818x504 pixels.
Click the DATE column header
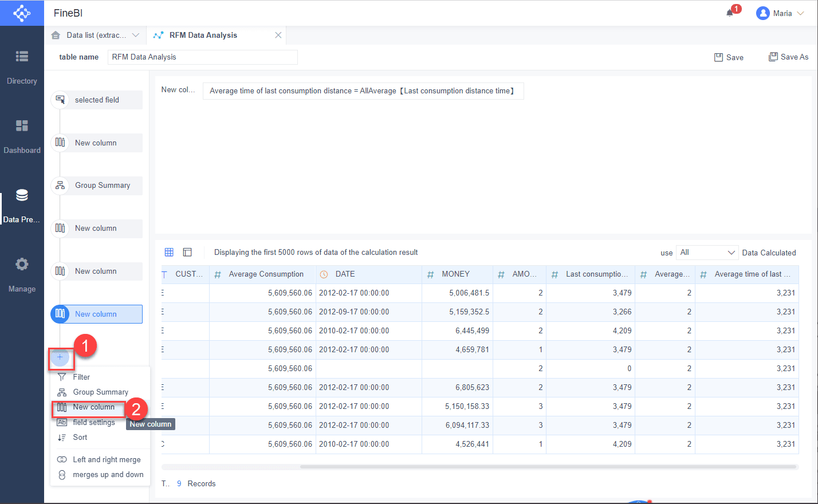[x=369, y=274]
